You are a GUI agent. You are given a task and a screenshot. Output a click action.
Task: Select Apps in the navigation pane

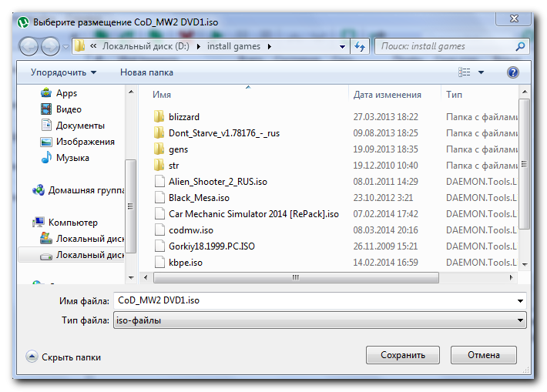point(59,93)
